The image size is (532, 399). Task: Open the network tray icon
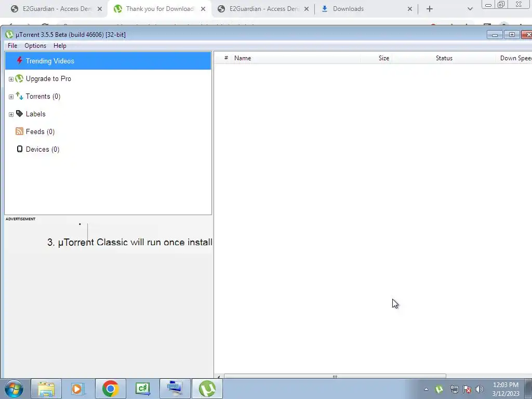454,389
